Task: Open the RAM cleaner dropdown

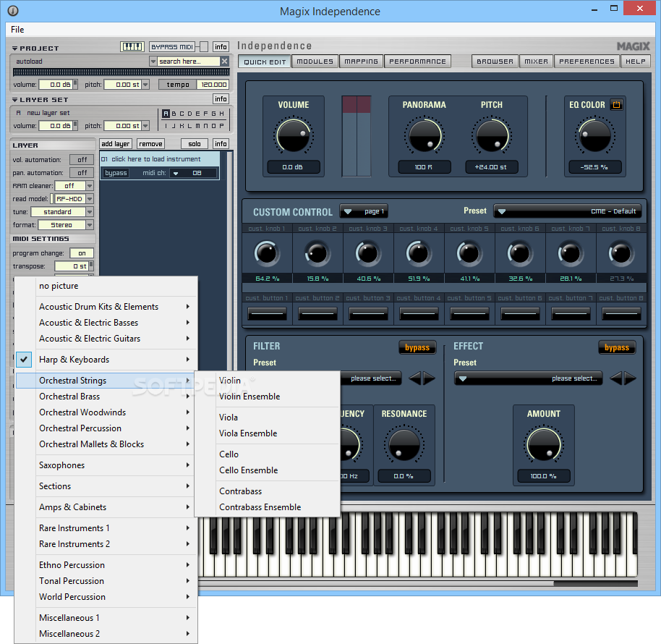Action: tap(90, 185)
